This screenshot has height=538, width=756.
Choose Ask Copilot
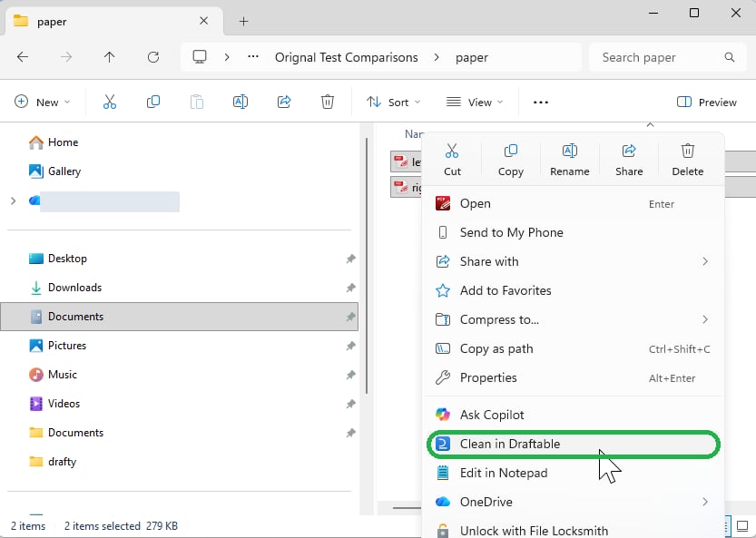point(574,415)
